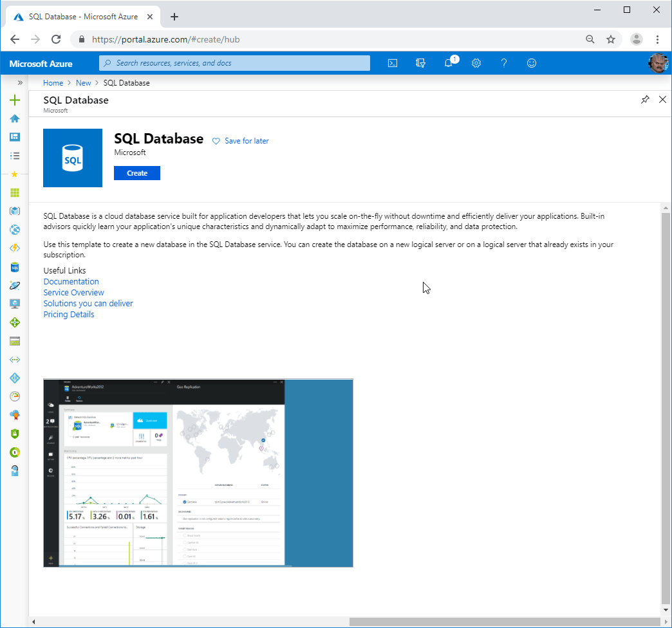Go to New breadcrumb
The image size is (672, 628).
coord(84,82)
